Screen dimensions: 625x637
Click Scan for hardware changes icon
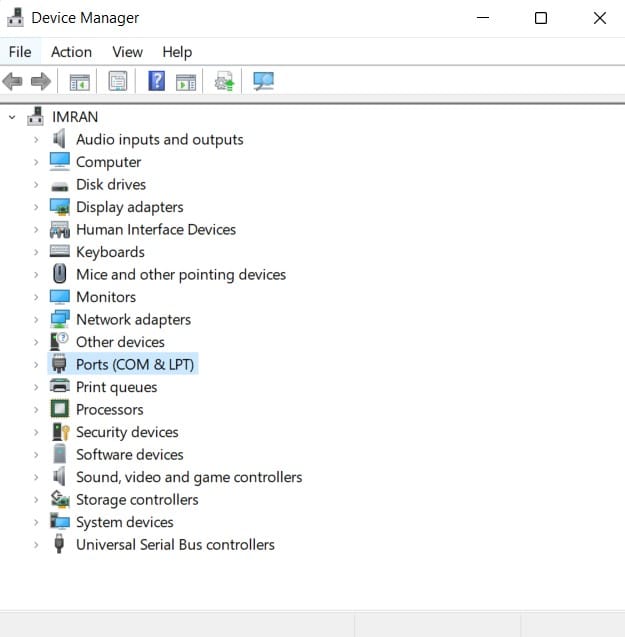click(x=263, y=81)
